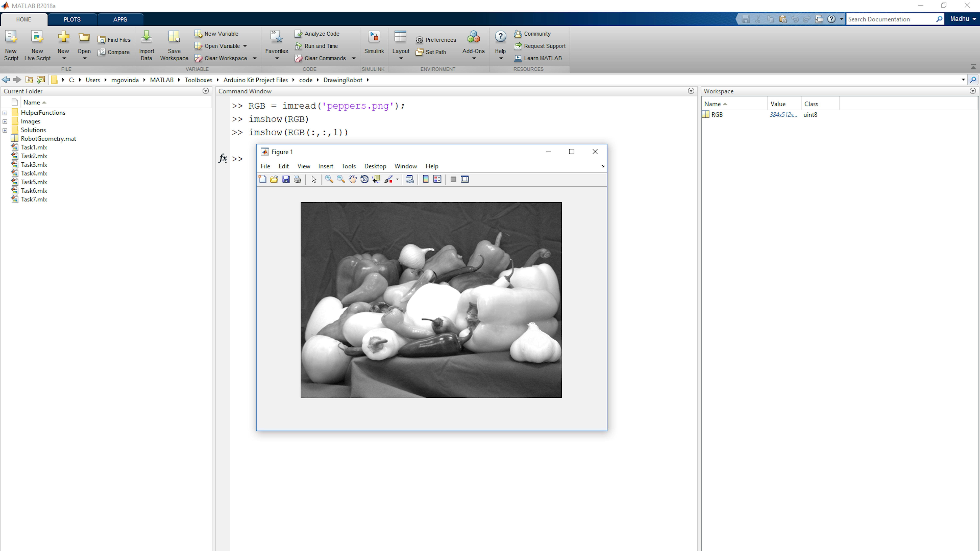Click the folder Back arrow
Image resolution: width=980 pixels, height=551 pixels.
6,80
